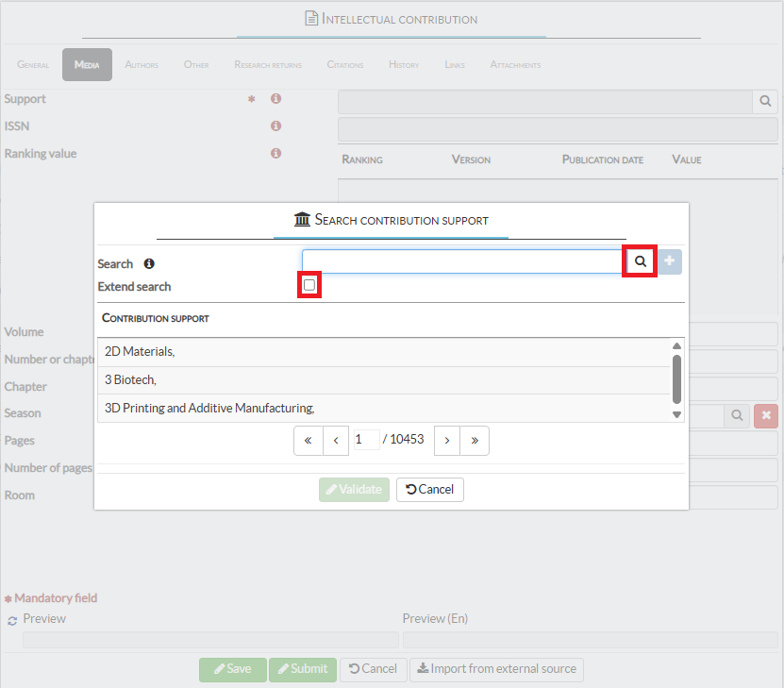Click the magnifier icon on the Support field
Screen dimensions: 784x688
point(765,101)
